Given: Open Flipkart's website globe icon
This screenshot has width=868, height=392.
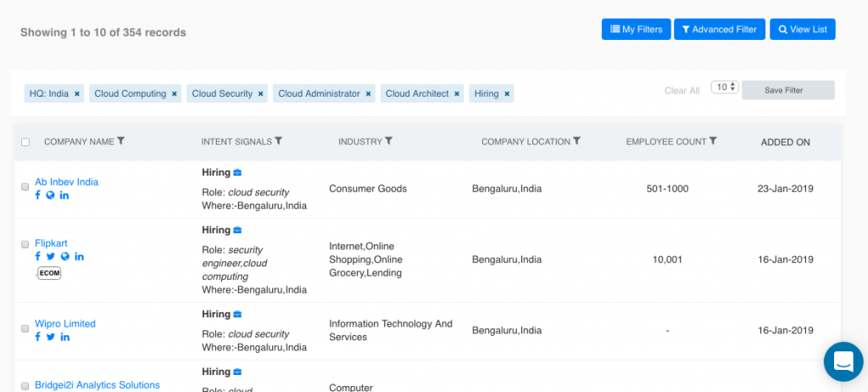Looking at the screenshot, I should [64, 256].
